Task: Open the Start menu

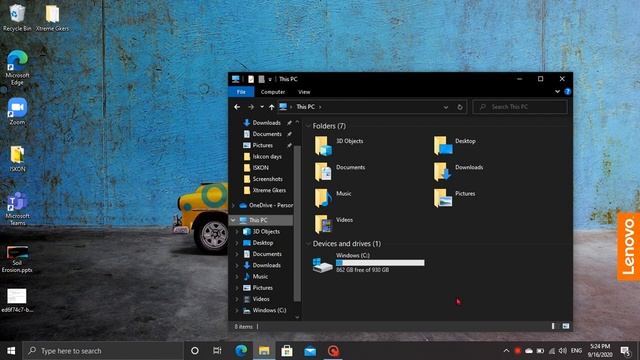Action: point(11,351)
